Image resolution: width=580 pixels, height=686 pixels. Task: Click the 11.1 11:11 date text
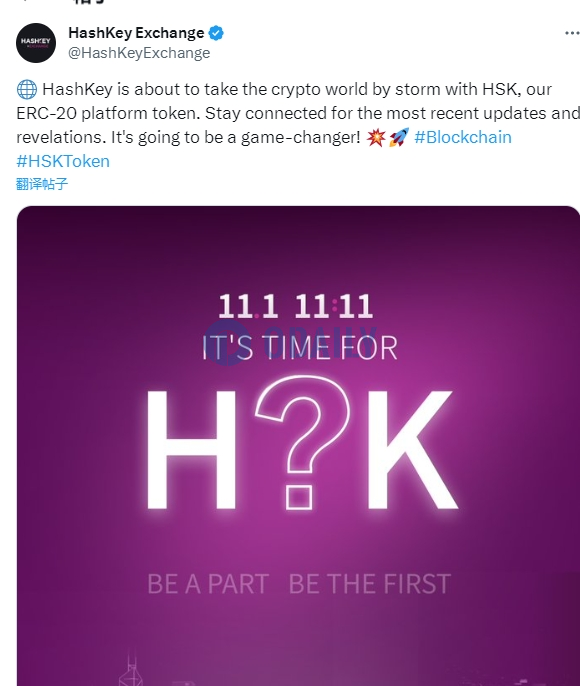(296, 306)
